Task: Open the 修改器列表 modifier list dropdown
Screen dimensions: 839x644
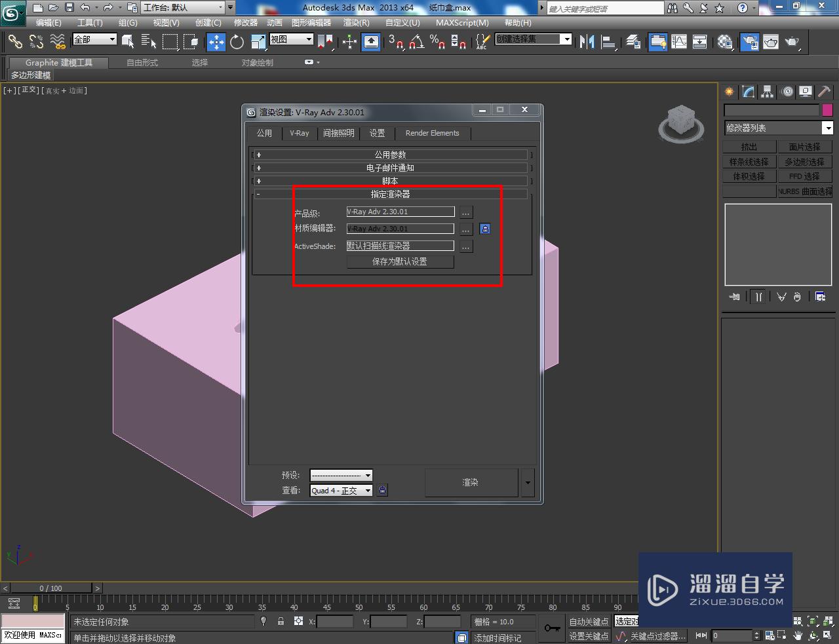Action: [778, 128]
